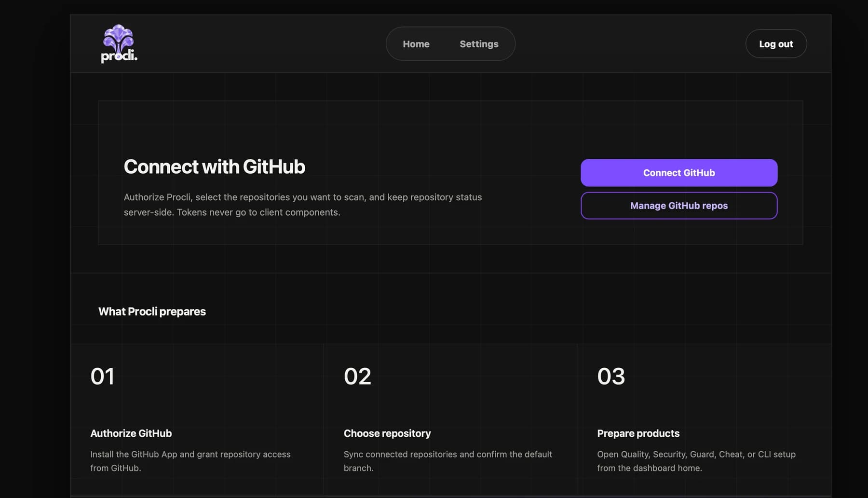
Task: Open Manage GitHub repos
Action: click(x=679, y=206)
